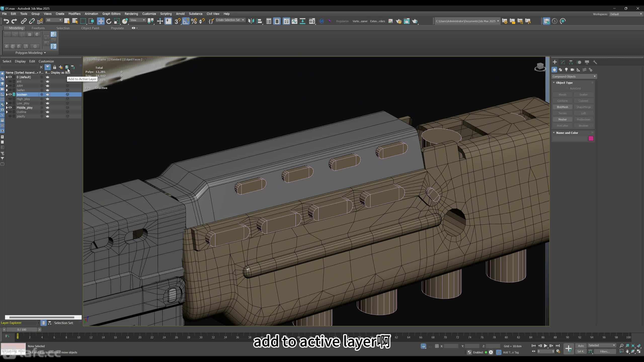The image size is (644, 362).
Task: Expand the Middle_ploy layer
Action: [7, 108]
